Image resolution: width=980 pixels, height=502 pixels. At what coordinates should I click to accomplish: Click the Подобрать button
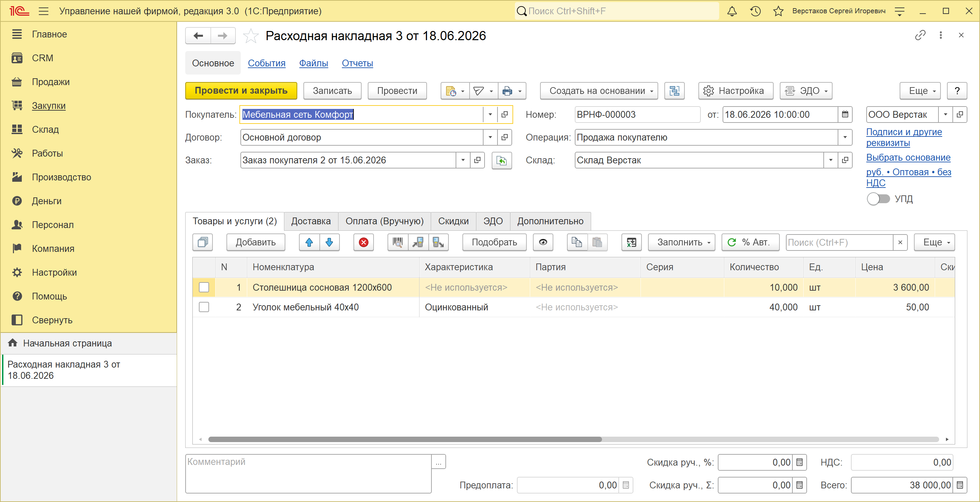[494, 242]
